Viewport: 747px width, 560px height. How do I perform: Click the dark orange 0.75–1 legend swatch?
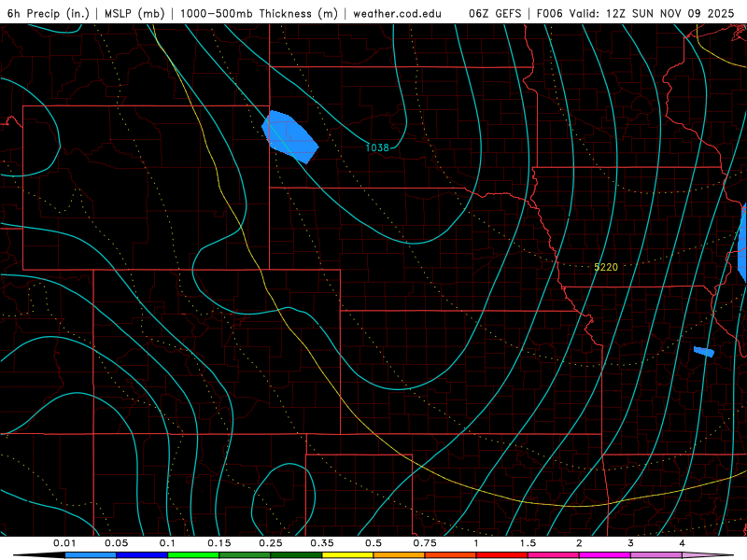[451, 555]
